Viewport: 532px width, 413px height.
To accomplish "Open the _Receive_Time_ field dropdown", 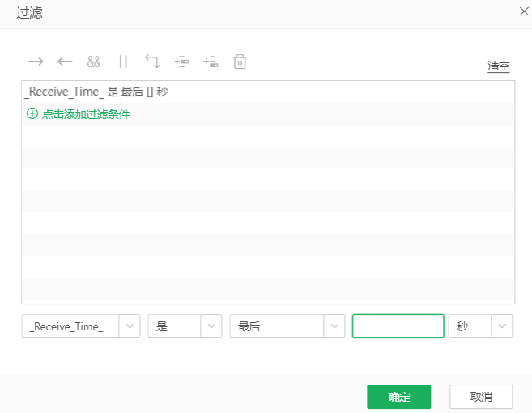I will [x=130, y=326].
